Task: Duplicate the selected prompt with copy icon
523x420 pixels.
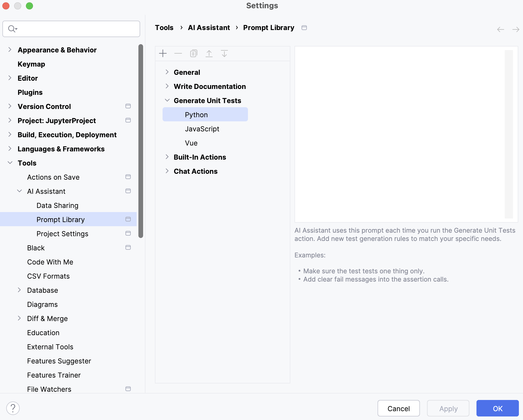Action: [193, 53]
